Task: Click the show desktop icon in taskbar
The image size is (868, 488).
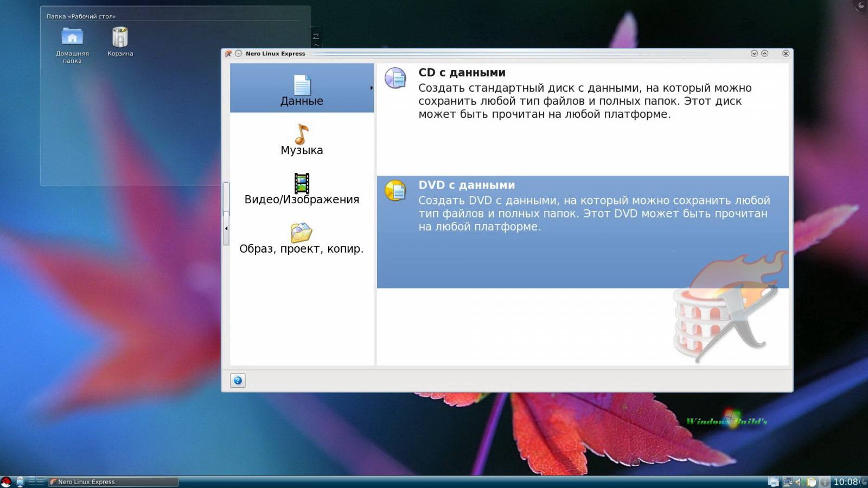Action: click(x=20, y=481)
